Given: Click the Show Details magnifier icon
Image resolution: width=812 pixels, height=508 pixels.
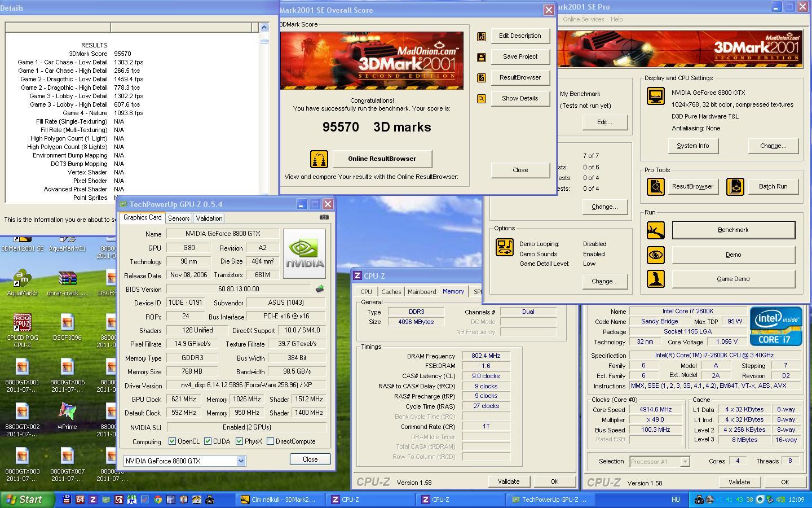Looking at the screenshot, I should tap(481, 99).
